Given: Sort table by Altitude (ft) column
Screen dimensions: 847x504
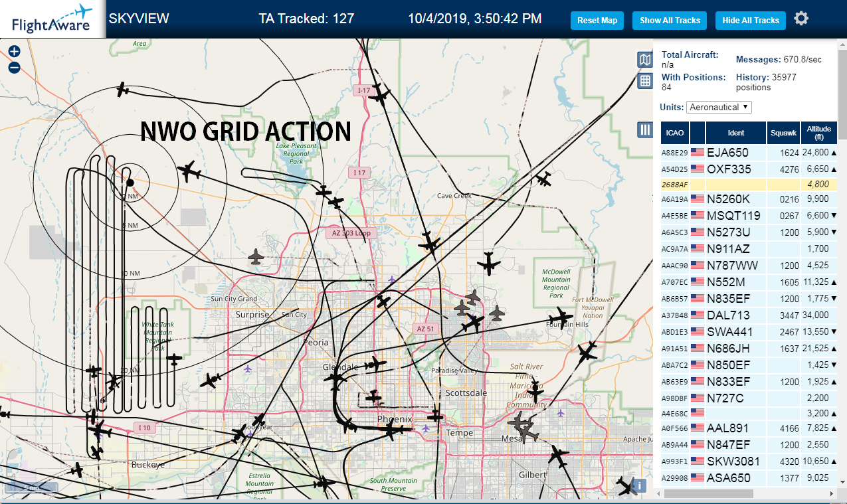Looking at the screenshot, I should click(x=819, y=133).
